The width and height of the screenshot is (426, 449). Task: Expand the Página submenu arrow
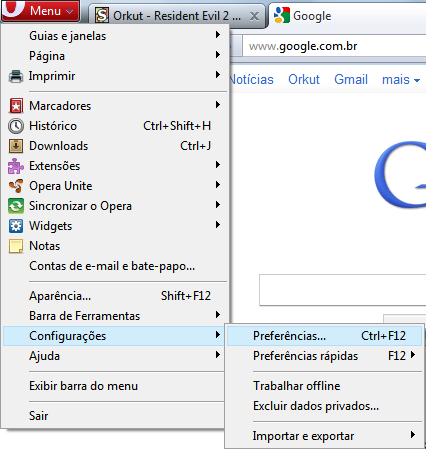pyautogui.click(x=218, y=54)
